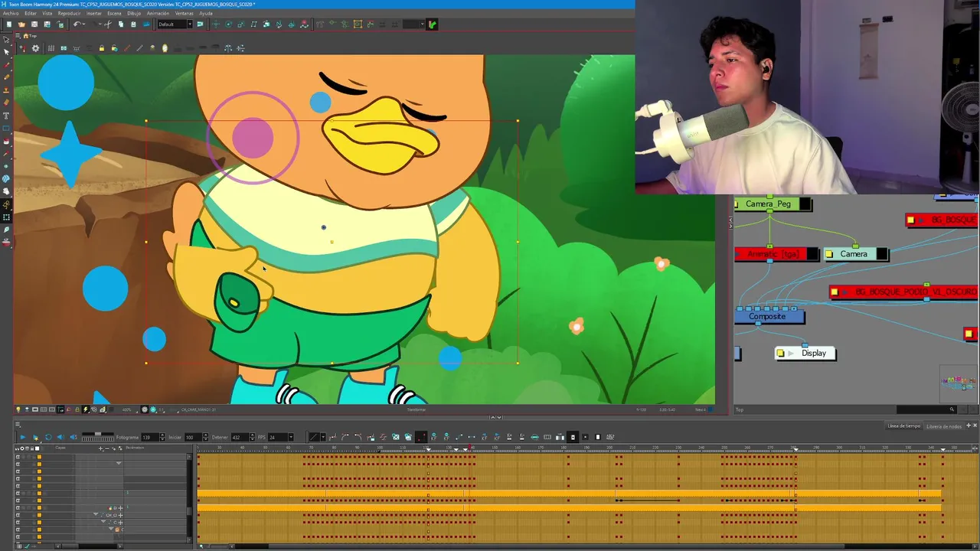The width and height of the screenshot is (980, 551).
Task: Select the Text tool
Action: click(7, 116)
